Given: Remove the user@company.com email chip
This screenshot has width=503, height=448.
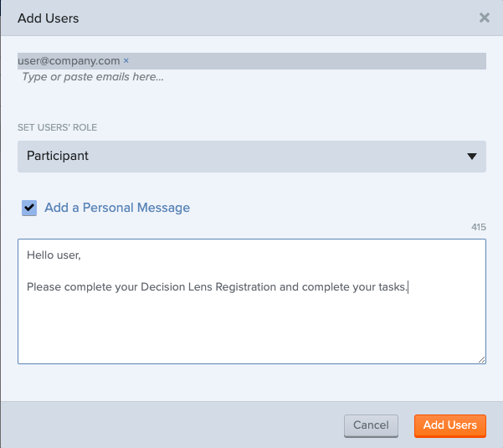Looking at the screenshot, I should click(x=126, y=60).
